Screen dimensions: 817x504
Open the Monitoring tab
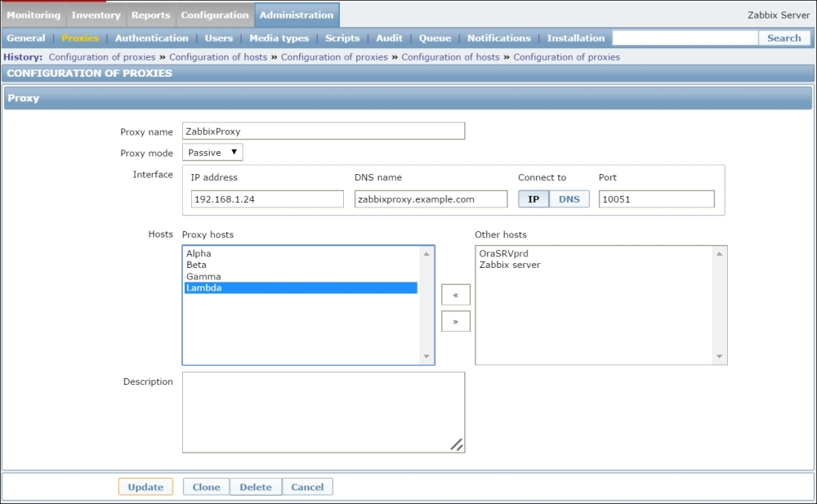33,15
